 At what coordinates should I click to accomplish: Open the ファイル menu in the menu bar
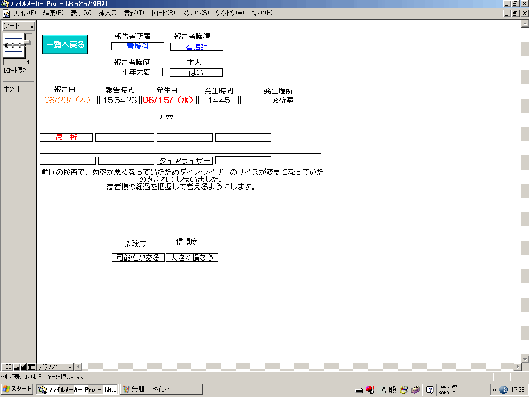[x=25, y=13]
